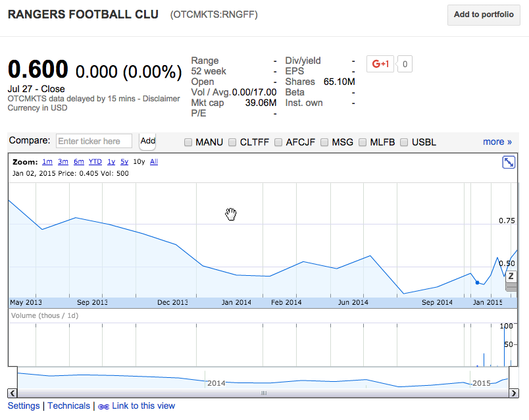529x420 pixels.
Task: Open Link to this view
Action: pos(143,406)
